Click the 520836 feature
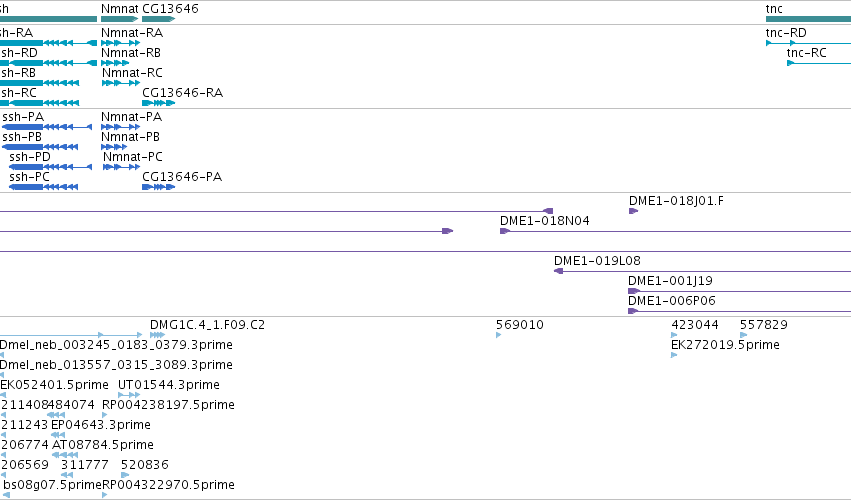851x500 pixels. tap(125, 476)
